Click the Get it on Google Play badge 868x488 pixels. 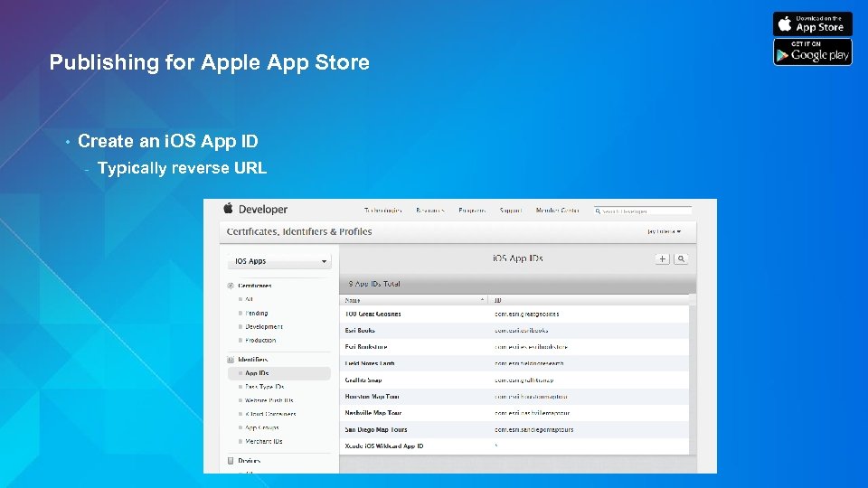click(x=812, y=52)
